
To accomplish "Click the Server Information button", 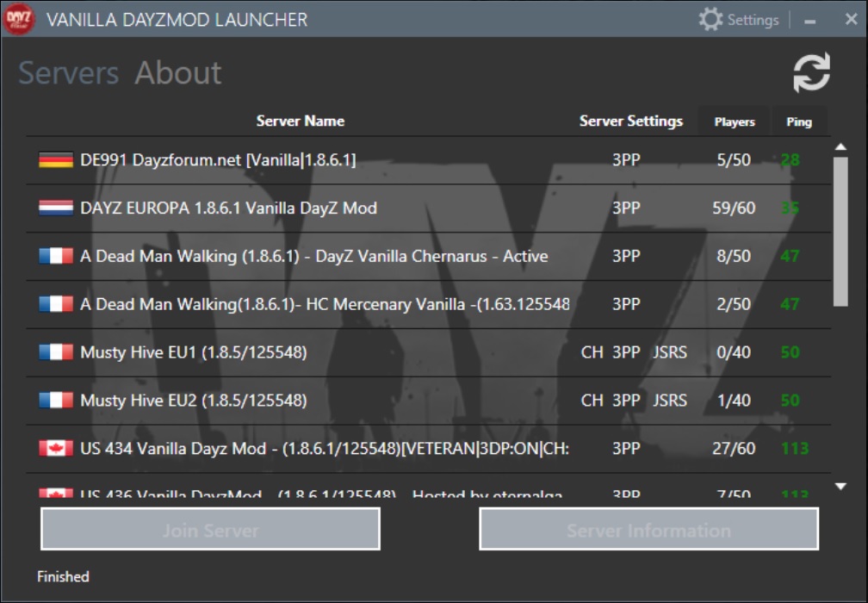I will [x=648, y=530].
